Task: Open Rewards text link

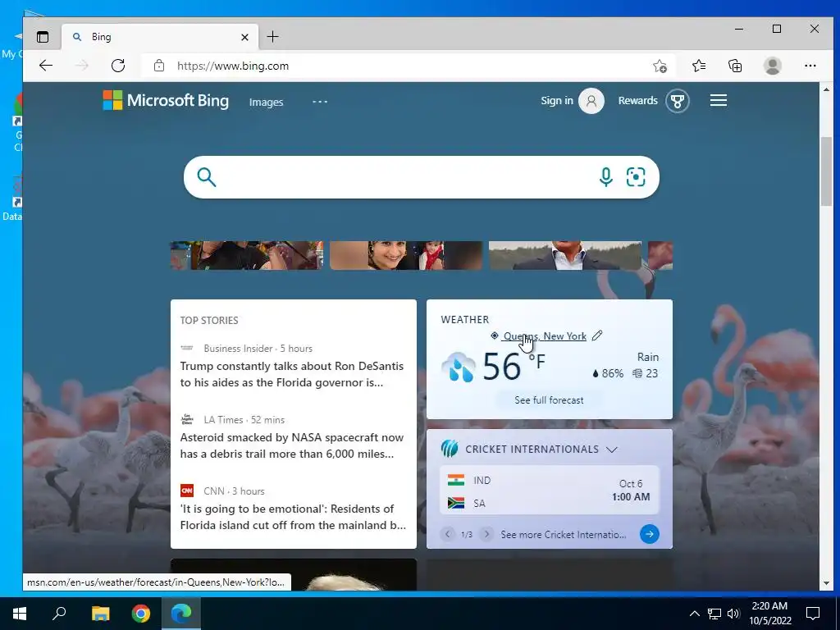Action: [637, 101]
